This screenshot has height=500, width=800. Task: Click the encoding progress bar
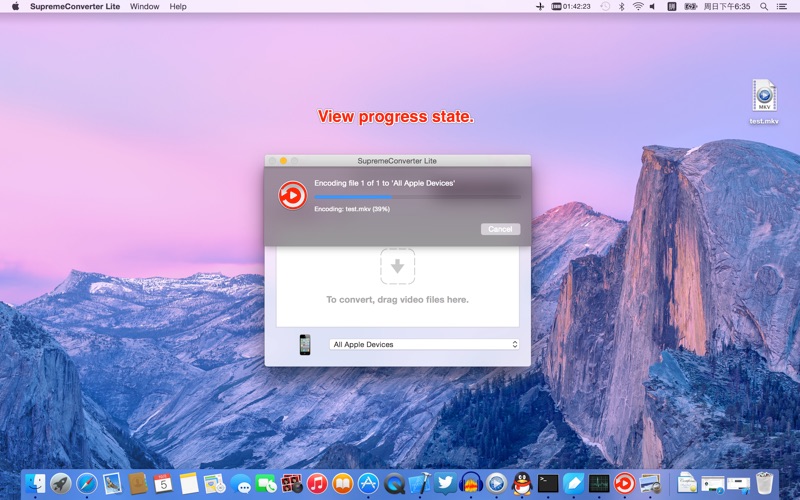click(x=416, y=197)
